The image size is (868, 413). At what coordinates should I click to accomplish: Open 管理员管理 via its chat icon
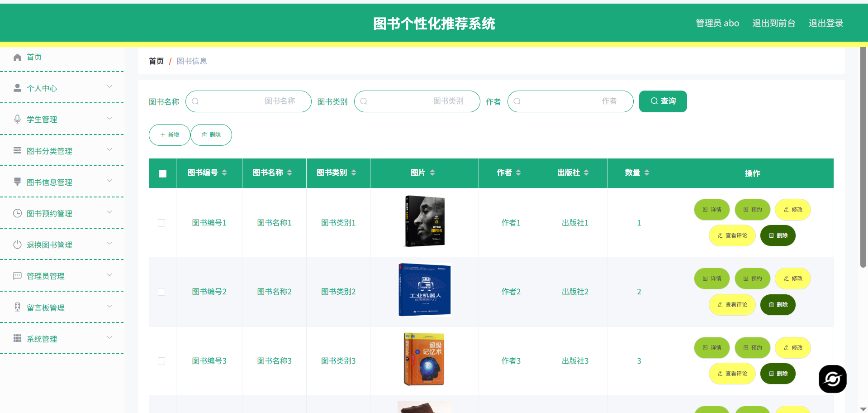click(x=17, y=276)
